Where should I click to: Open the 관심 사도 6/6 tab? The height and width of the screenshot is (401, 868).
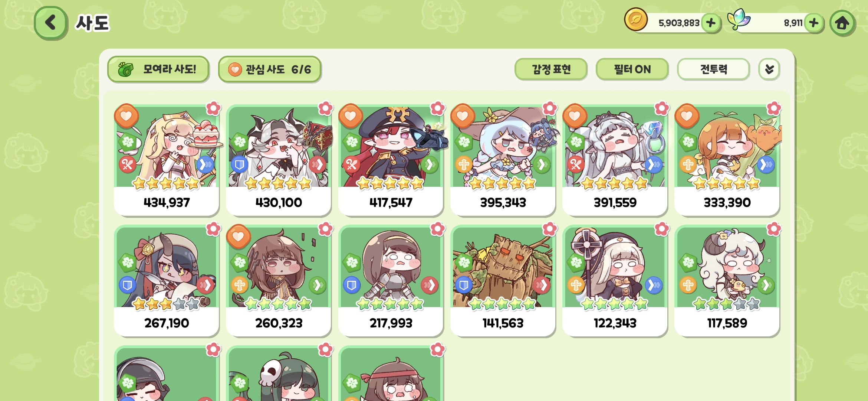pos(270,69)
